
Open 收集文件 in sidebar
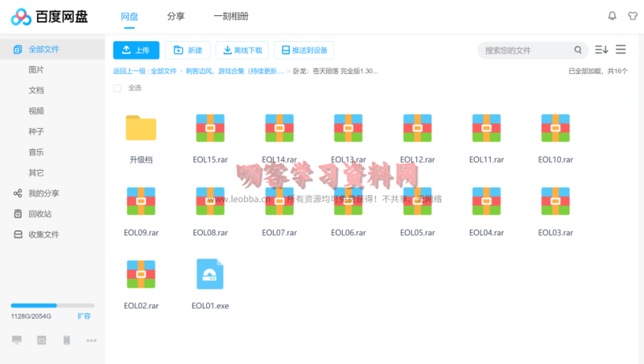tap(36, 234)
